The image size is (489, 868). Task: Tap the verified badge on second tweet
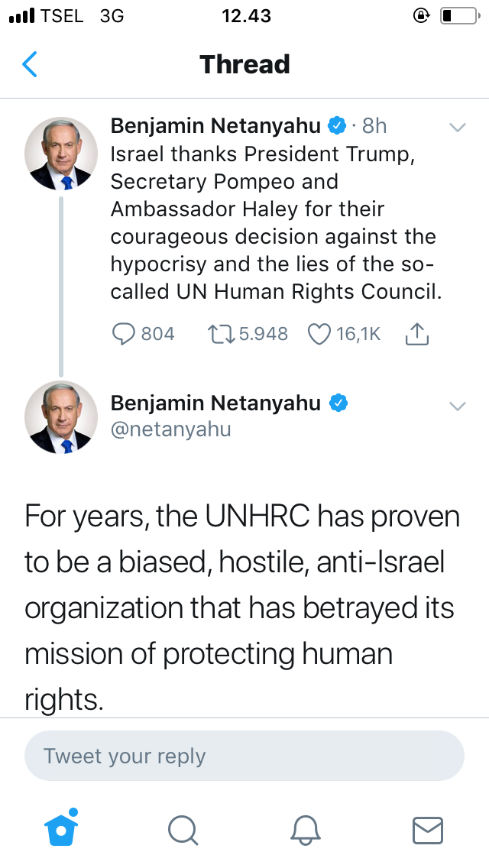coord(338,403)
